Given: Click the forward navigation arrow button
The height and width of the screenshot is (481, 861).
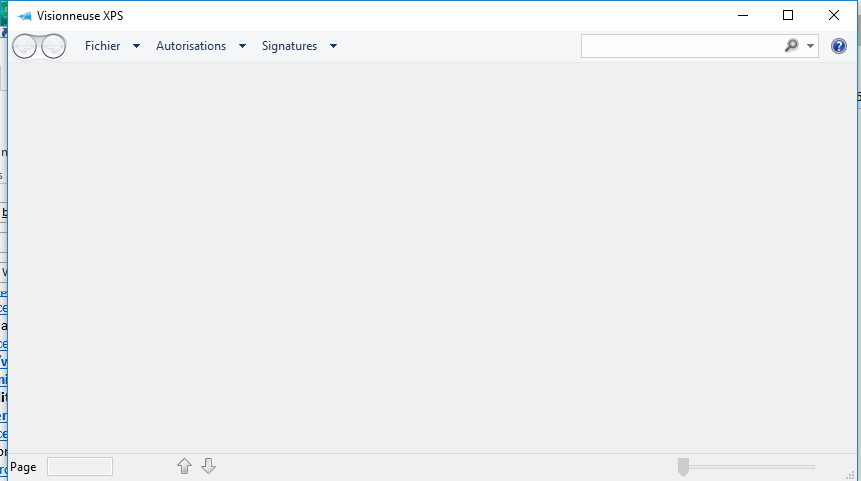Looking at the screenshot, I should (54, 46).
